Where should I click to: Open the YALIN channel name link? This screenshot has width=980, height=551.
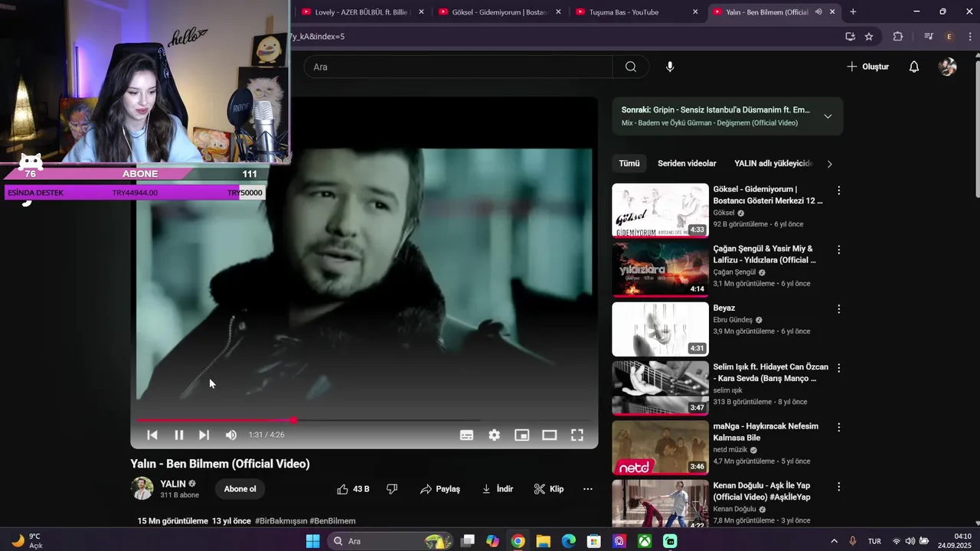pyautogui.click(x=173, y=484)
